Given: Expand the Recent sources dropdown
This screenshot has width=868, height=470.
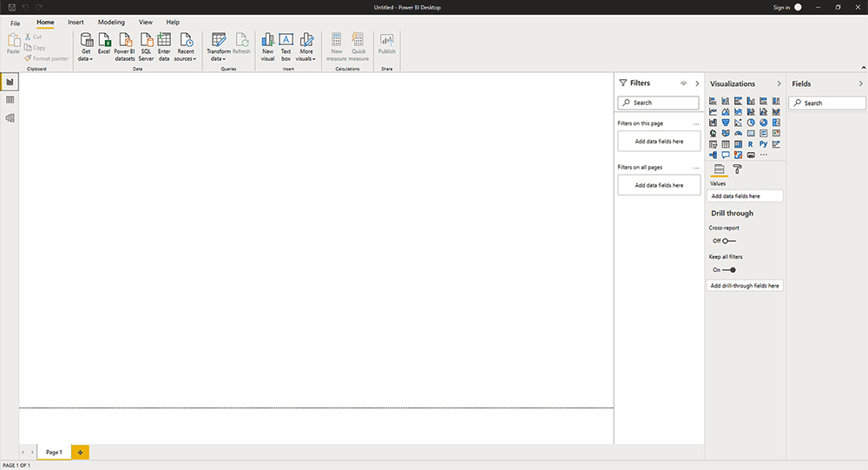Looking at the screenshot, I should [x=186, y=47].
